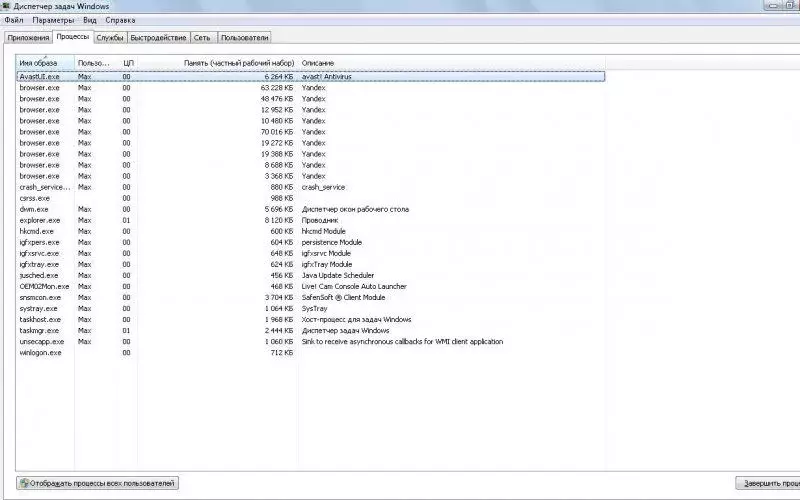This screenshot has height=500, width=800.
Task: Select the hkcmd.exe process
Action: click(310, 231)
